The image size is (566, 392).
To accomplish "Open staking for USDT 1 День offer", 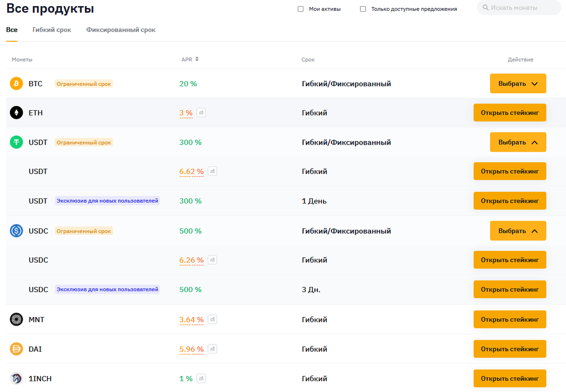I will click(509, 201).
